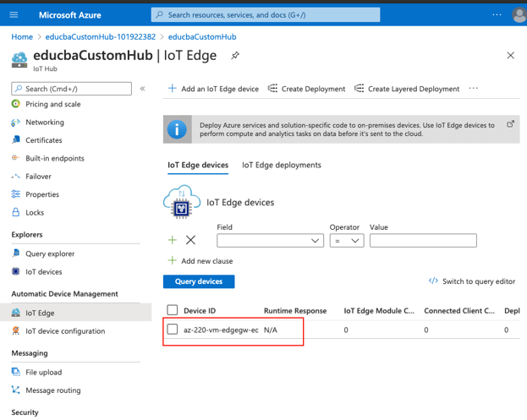Open the Azure portal hamburger menu
The height and width of the screenshot is (420, 527).
pyautogui.click(x=14, y=14)
